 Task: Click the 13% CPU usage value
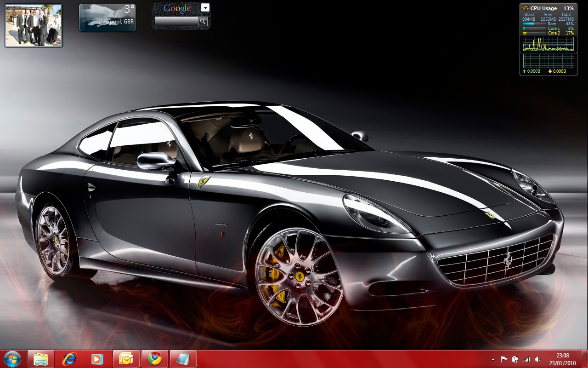(x=569, y=8)
